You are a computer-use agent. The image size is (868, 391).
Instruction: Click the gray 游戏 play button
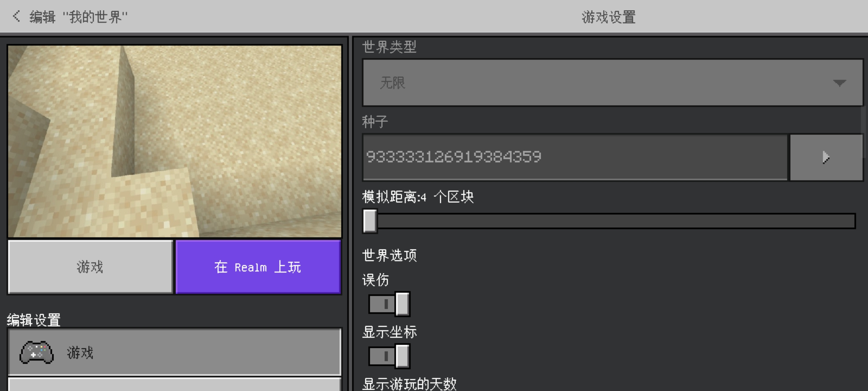90,267
